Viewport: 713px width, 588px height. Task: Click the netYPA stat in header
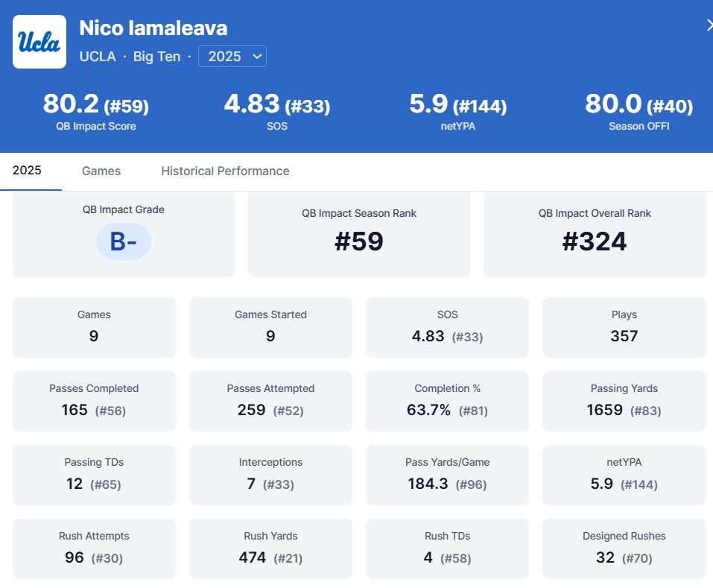click(x=457, y=111)
